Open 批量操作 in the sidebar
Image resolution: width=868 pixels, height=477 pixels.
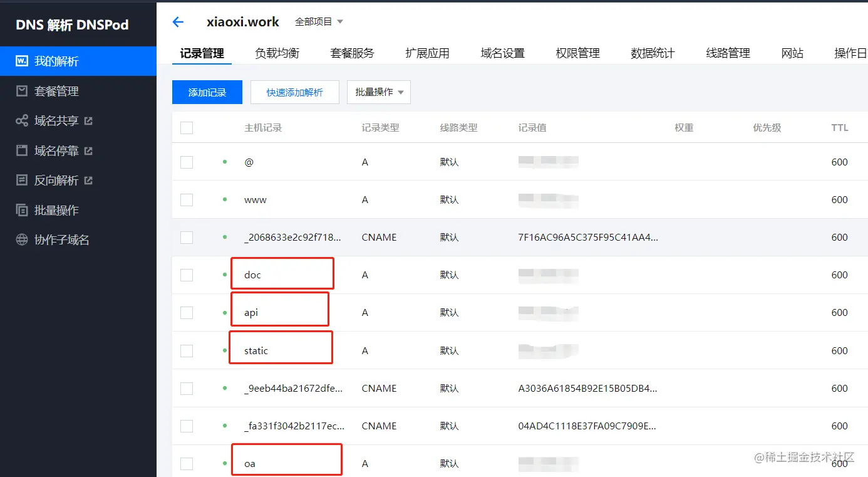pos(78,210)
